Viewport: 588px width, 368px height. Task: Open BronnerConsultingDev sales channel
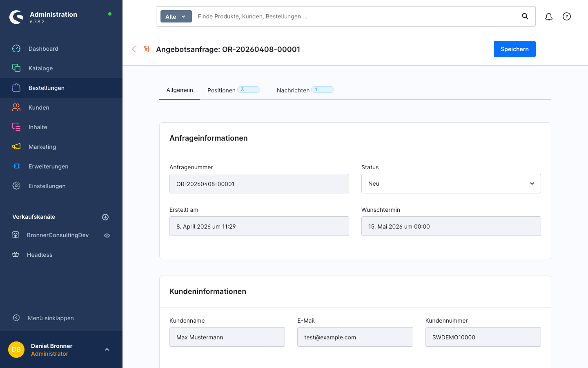coord(58,235)
